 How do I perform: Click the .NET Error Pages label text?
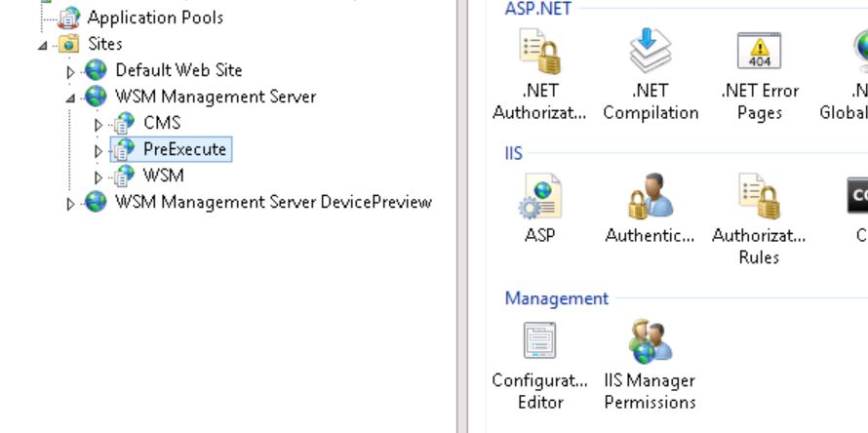(x=760, y=101)
